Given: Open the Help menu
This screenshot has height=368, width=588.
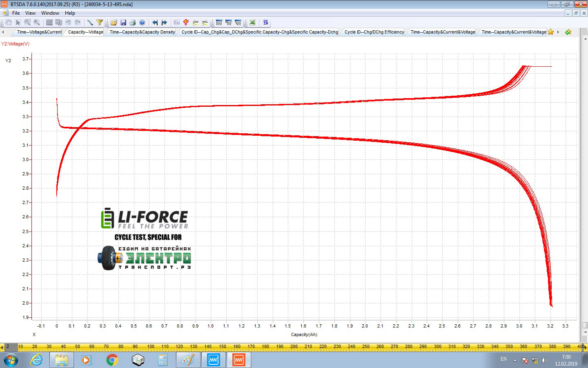Looking at the screenshot, I should (70, 13).
